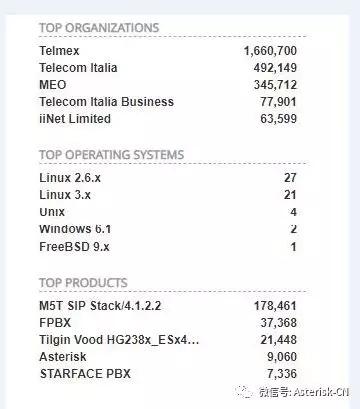The width and height of the screenshot is (360, 409).
Task: Click the Top Products section heading
Action: (83, 283)
